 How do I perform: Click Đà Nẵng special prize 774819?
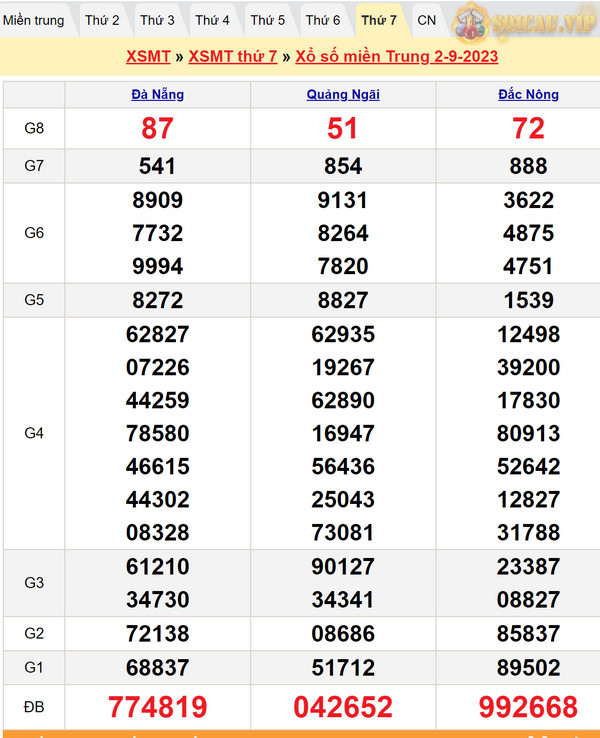point(158,707)
